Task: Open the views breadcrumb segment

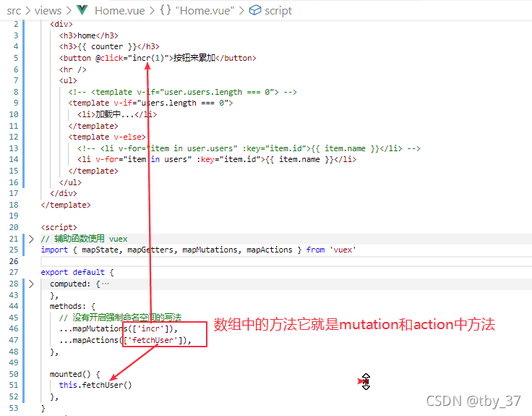Action: tap(48, 11)
